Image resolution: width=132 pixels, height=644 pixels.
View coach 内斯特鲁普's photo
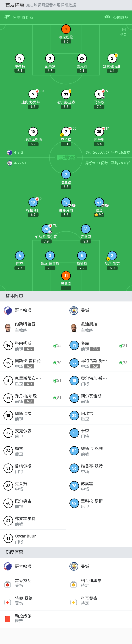point(8,327)
